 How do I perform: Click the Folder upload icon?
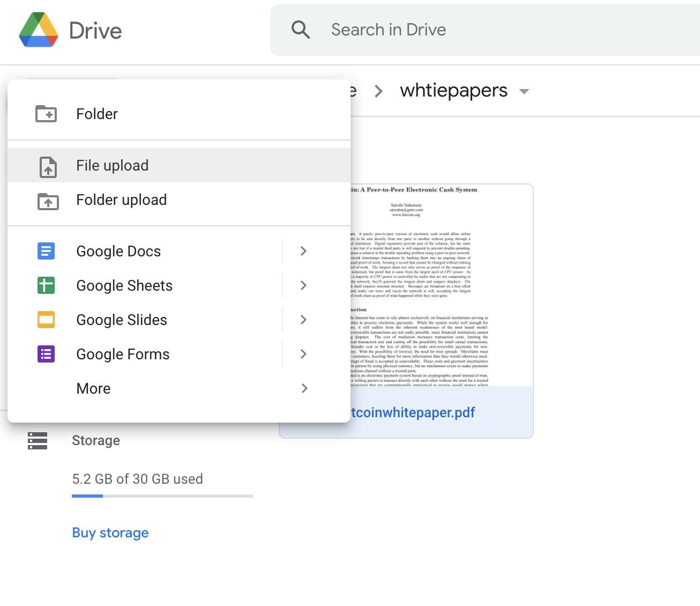pos(48,201)
